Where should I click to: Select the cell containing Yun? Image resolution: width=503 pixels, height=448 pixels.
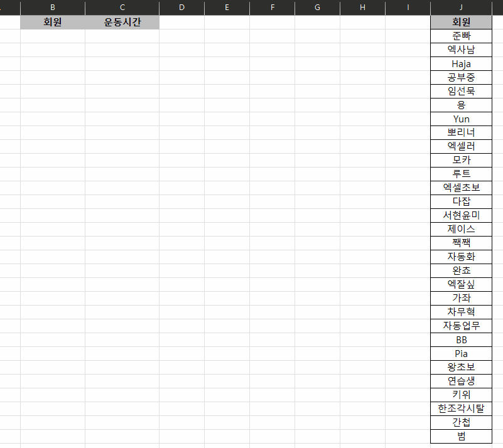click(462, 119)
